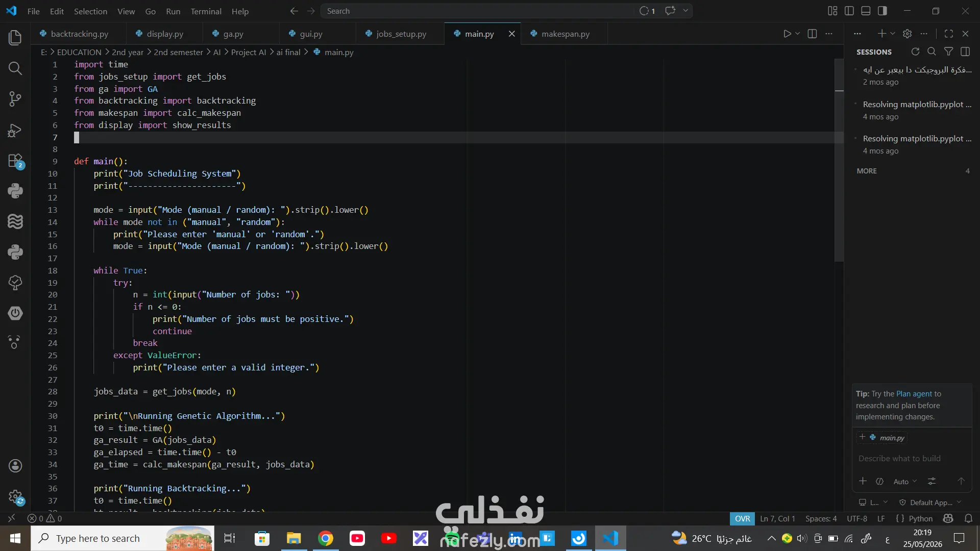The image size is (980, 551).
Task: Open the Search view in activity bar
Action: click(x=15, y=68)
